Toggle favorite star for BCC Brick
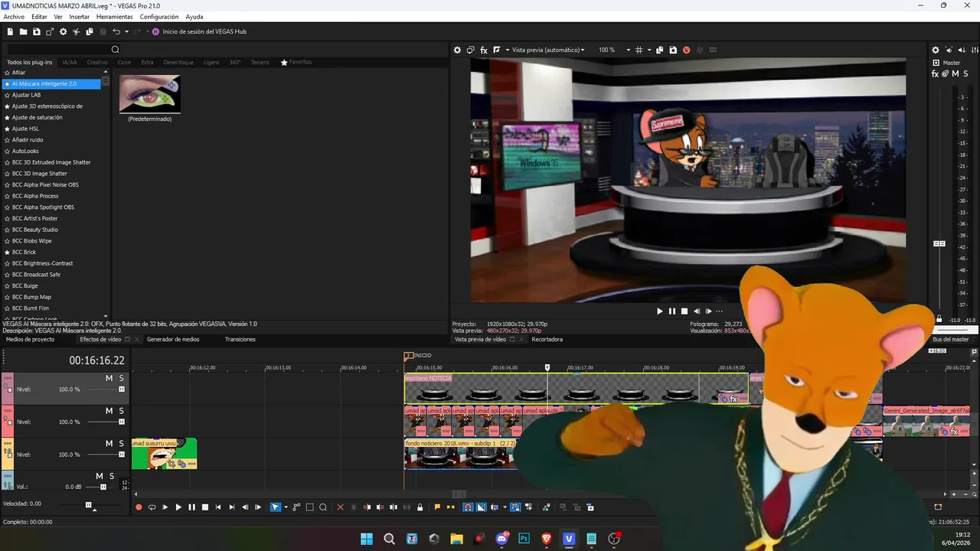The width and height of the screenshot is (980, 551). pos(7,252)
